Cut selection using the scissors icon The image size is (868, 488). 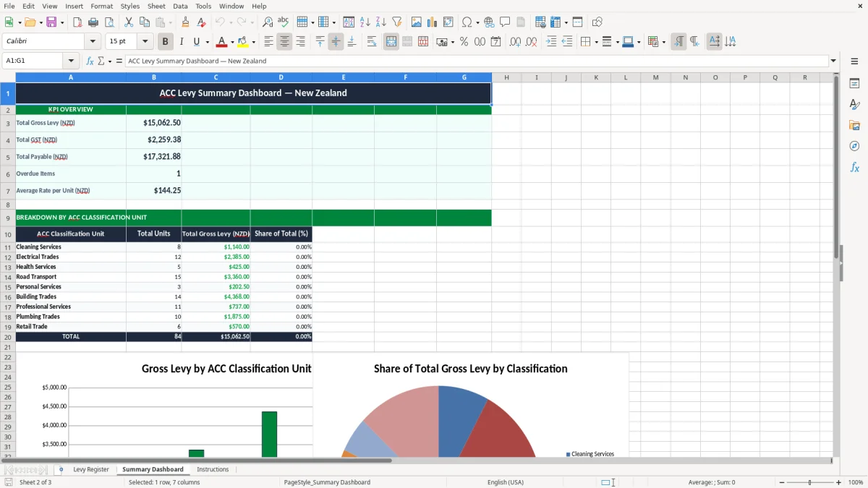click(129, 22)
